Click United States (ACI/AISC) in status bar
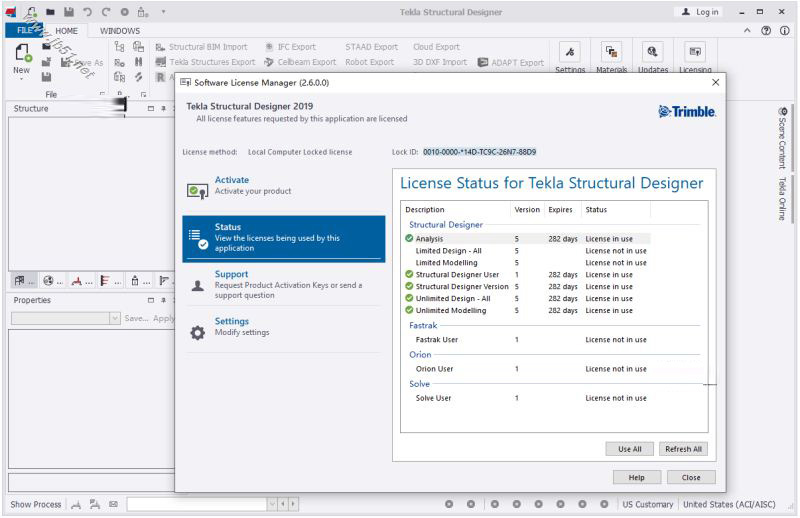The image size is (800, 518). pyautogui.click(x=729, y=504)
